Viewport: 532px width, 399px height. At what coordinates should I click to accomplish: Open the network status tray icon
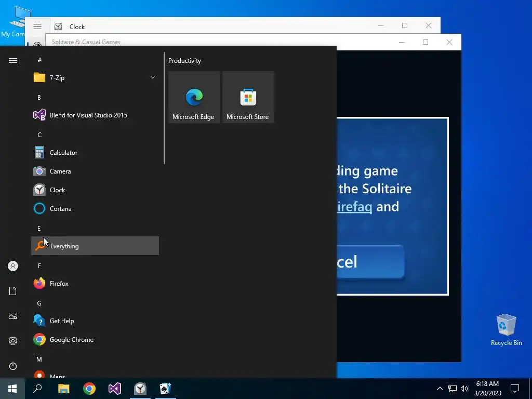(453, 389)
